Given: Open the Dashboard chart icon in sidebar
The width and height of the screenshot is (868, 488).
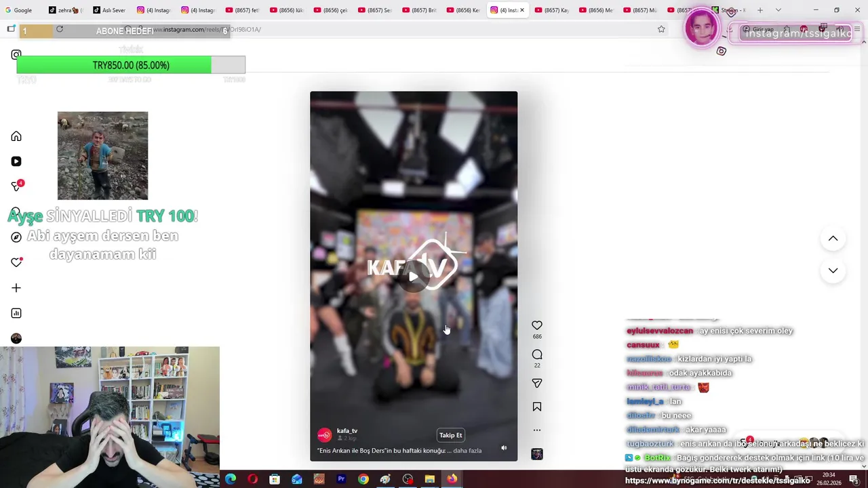Looking at the screenshot, I should pos(16,313).
